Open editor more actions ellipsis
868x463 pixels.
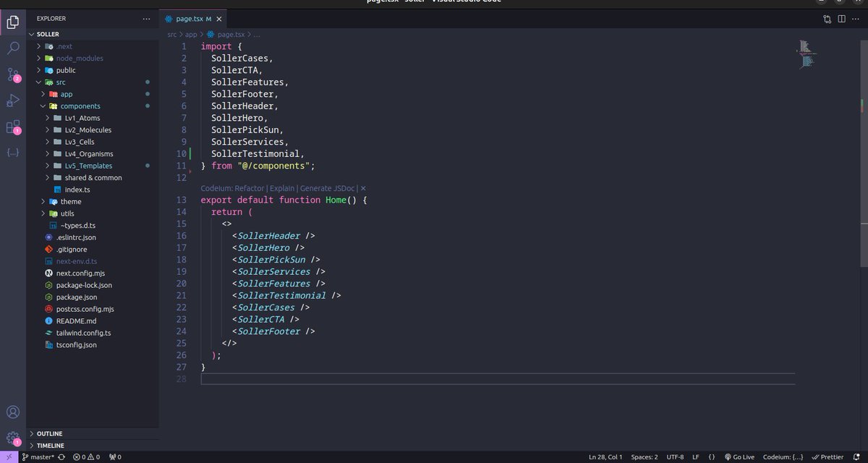(856, 20)
